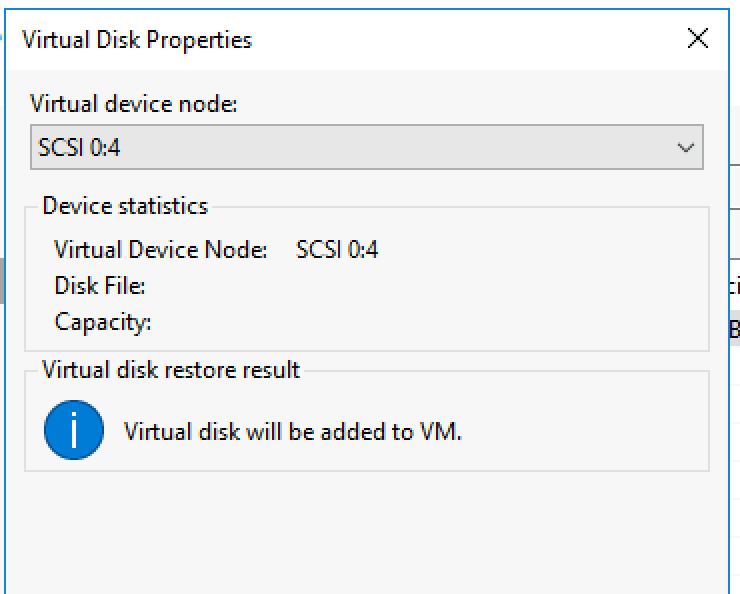Select the Device statistics group heading
The width and height of the screenshot is (740, 594).
125,206
